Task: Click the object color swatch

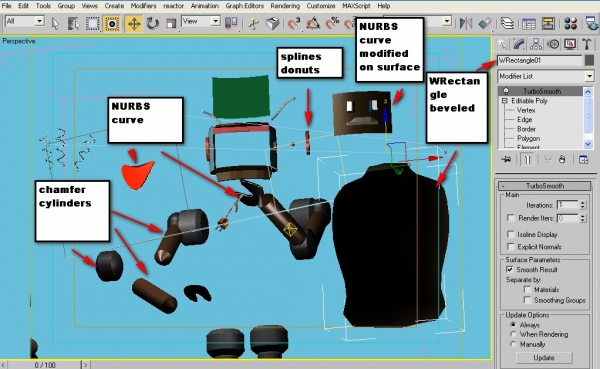Action: (x=589, y=60)
